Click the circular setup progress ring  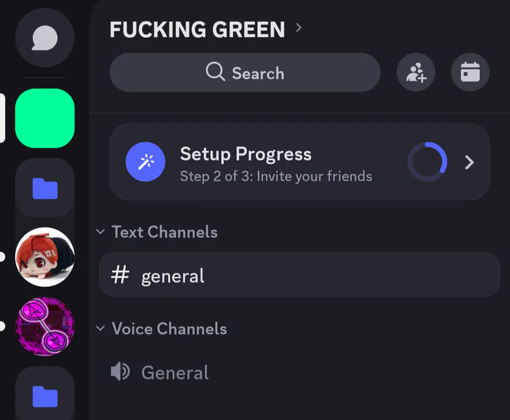(427, 161)
